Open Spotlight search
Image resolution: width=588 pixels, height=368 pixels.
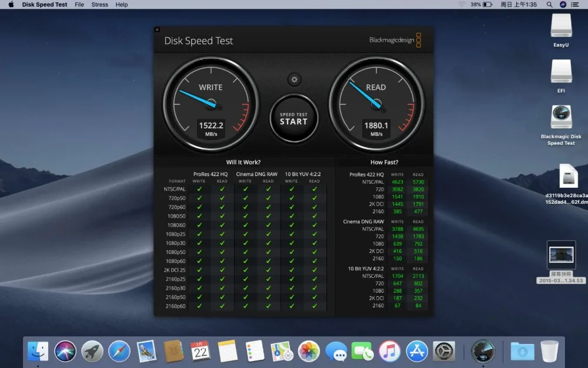click(549, 5)
